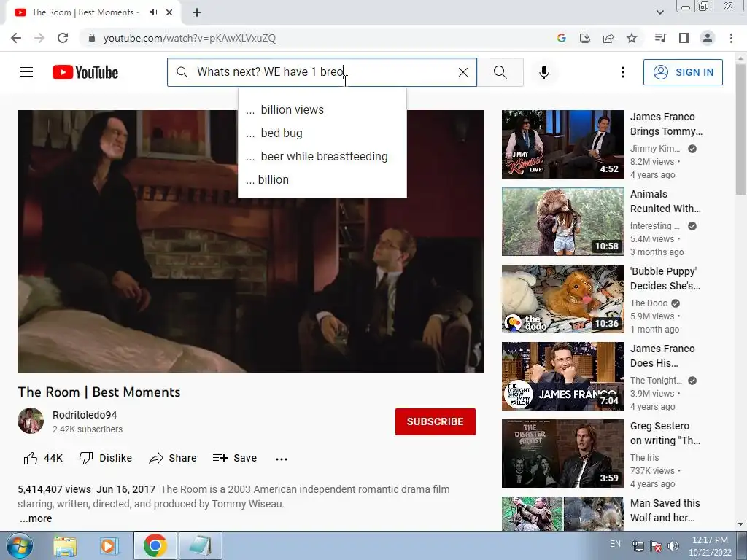This screenshot has width=747, height=560.
Task: Start voice search with the microphone icon
Action: (544, 72)
